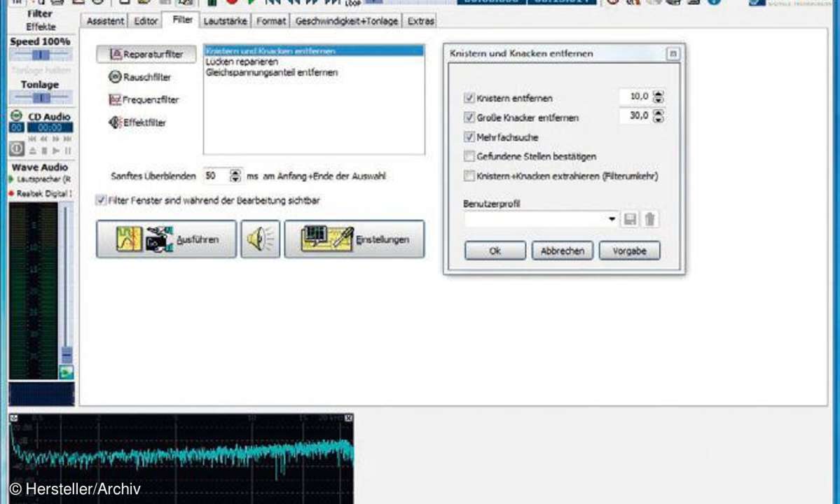This screenshot has width=840, height=504.
Task: Decrease the Sanftes Überblenden value
Action: coord(235,179)
